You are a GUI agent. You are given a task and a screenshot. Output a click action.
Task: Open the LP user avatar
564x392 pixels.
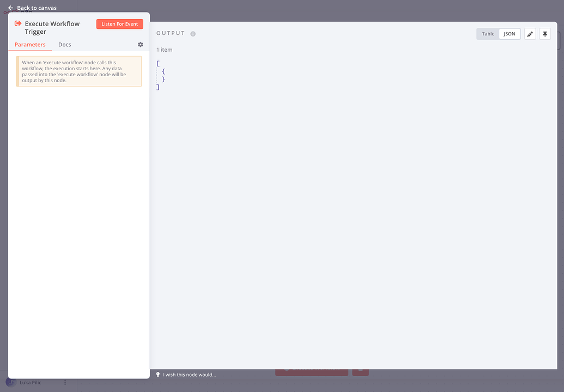point(11,382)
